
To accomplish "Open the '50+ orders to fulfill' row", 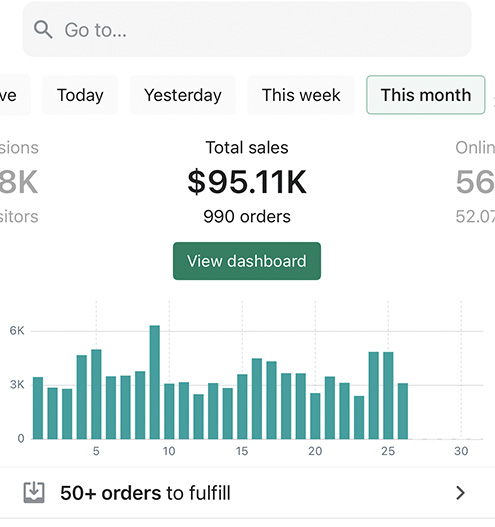I will point(247,493).
